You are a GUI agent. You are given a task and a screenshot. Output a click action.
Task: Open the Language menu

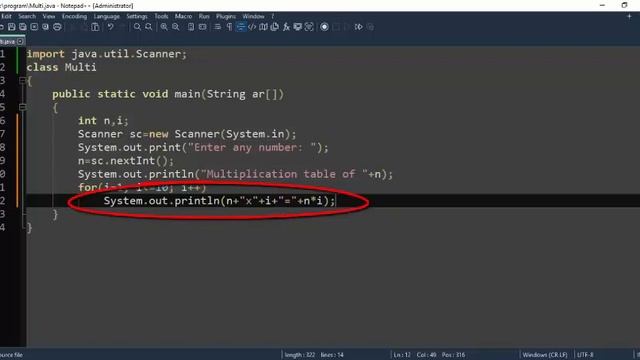tap(107, 16)
